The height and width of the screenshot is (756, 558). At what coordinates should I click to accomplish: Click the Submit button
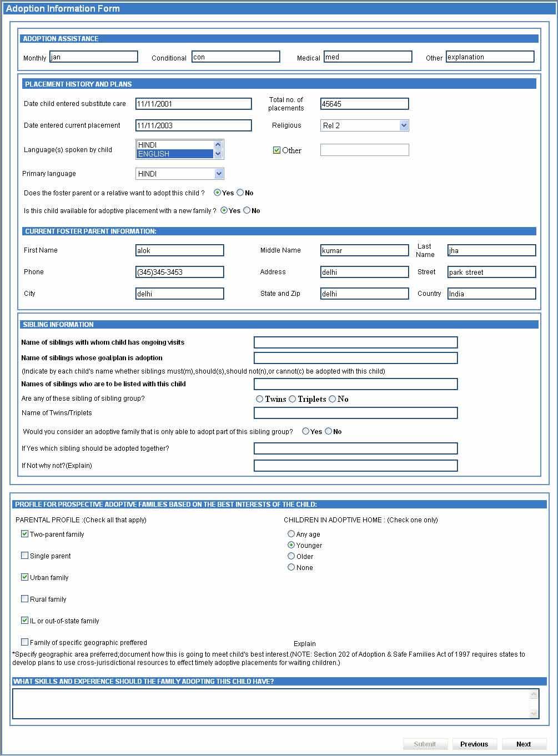425,744
